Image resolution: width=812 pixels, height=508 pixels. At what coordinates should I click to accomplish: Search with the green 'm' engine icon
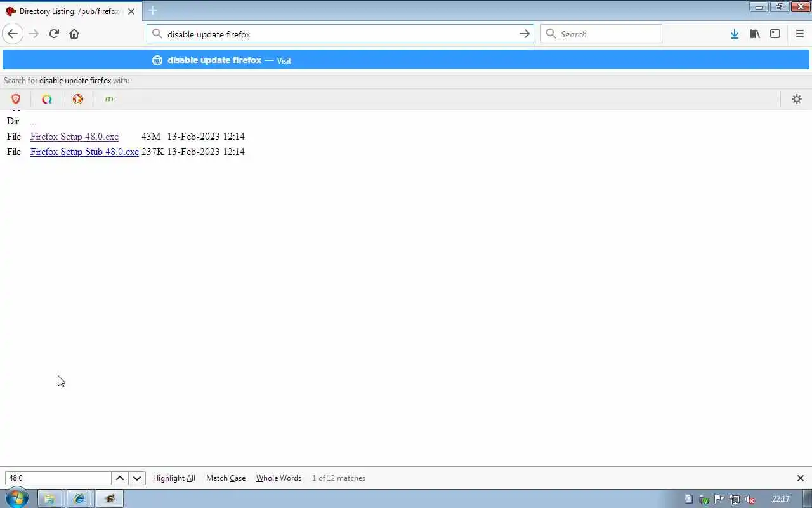point(109,99)
